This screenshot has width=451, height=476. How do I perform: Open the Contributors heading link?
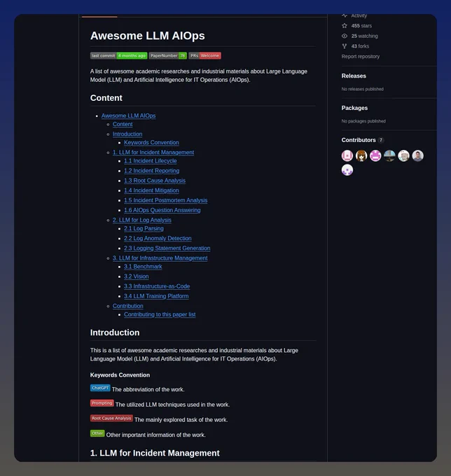click(359, 140)
